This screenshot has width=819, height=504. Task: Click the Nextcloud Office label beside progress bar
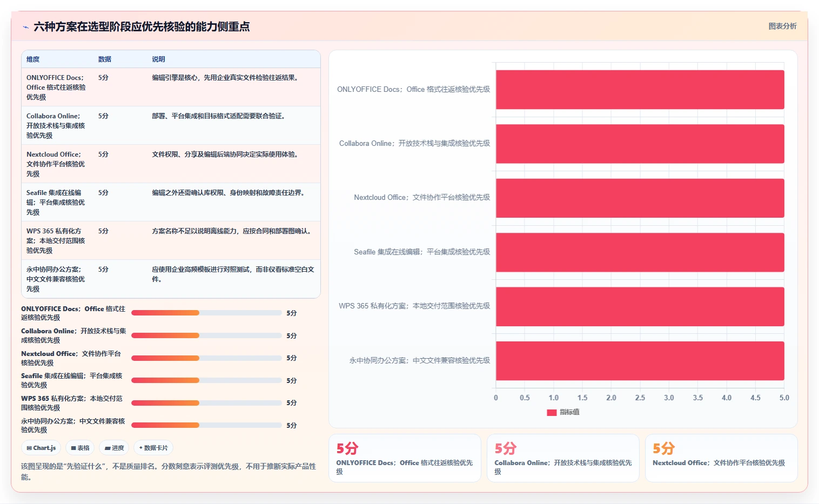[x=71, y=358]
